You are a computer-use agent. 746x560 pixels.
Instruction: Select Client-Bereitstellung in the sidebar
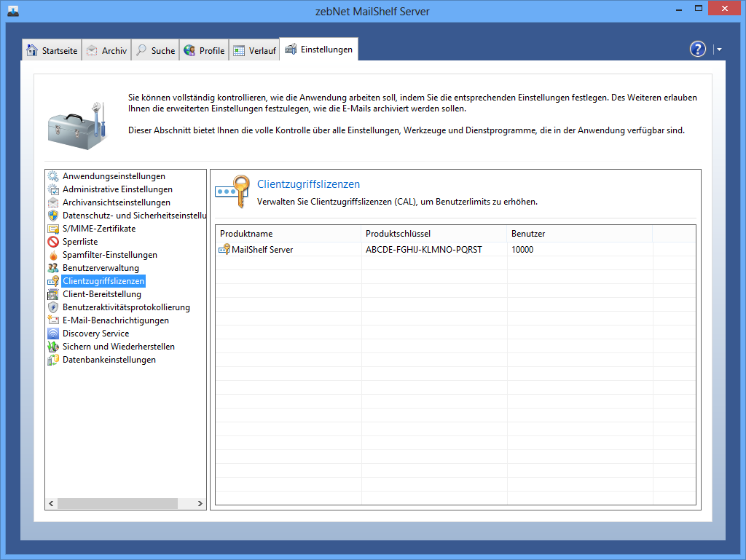coord(101,294)
